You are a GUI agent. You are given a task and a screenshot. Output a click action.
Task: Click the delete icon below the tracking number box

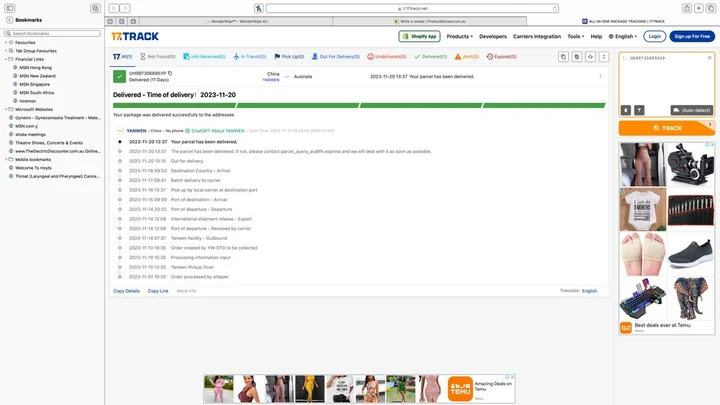626,110
